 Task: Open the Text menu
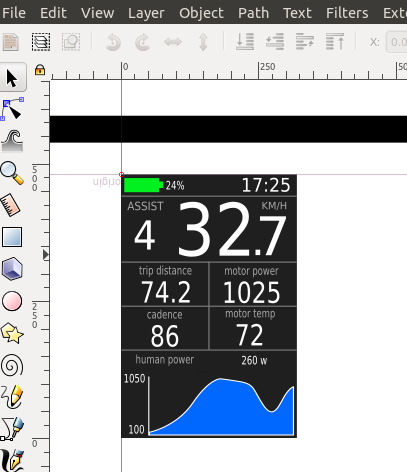point(297,13)
